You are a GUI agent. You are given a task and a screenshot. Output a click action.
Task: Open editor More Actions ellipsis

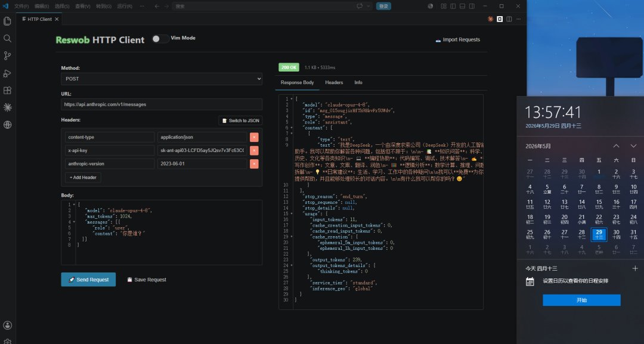(519, 19)
